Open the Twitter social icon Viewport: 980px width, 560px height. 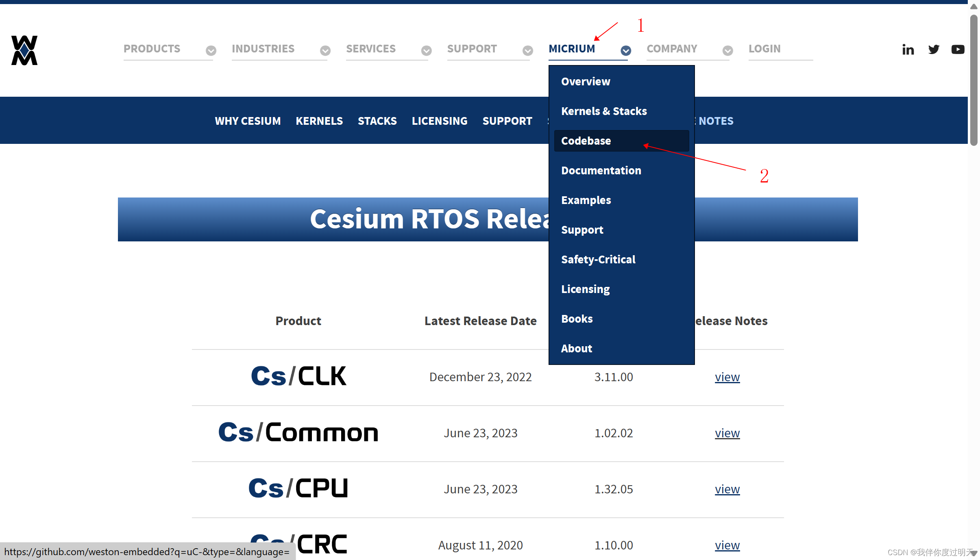tap(934, 50)
